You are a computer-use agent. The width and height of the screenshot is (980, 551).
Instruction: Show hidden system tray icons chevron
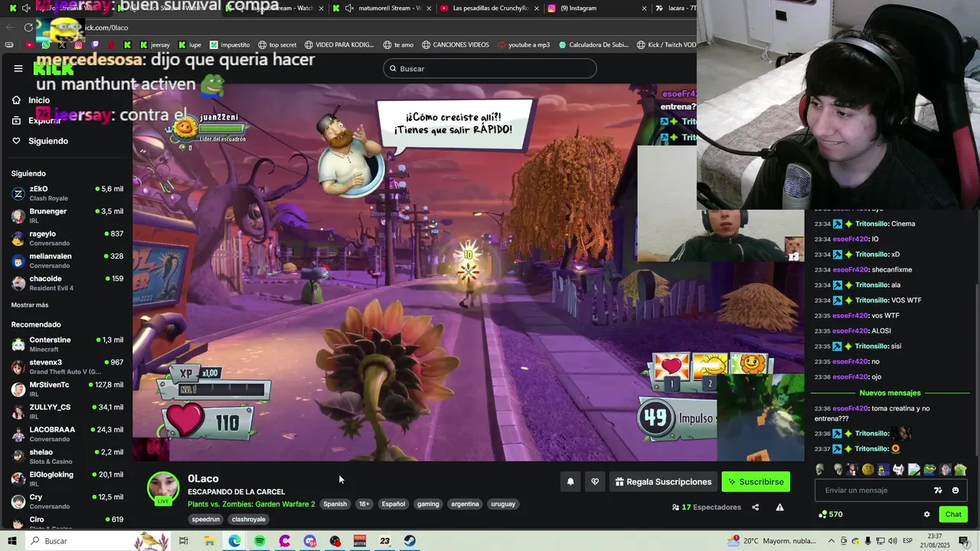pos(831,541)
